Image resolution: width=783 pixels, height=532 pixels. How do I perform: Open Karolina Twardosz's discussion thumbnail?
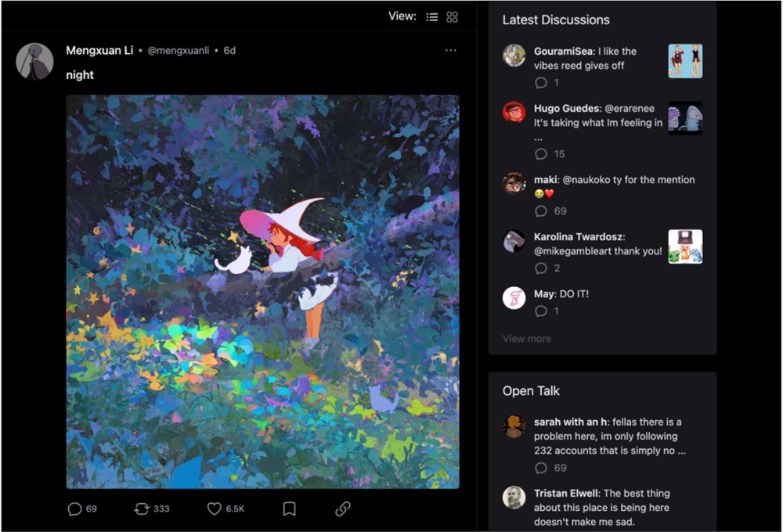(x=685, y=246)
